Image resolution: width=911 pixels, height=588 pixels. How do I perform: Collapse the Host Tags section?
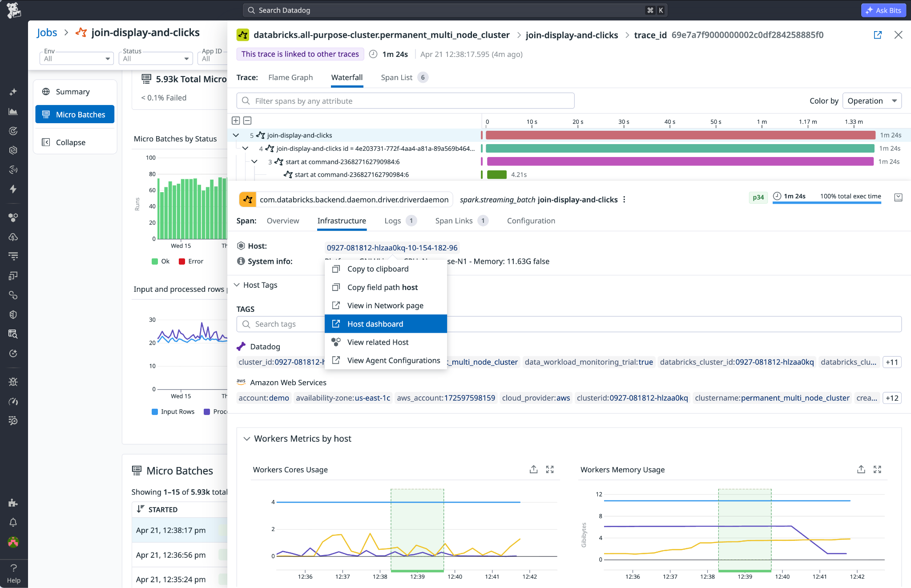pyautogui.click(x=237, y=285)
